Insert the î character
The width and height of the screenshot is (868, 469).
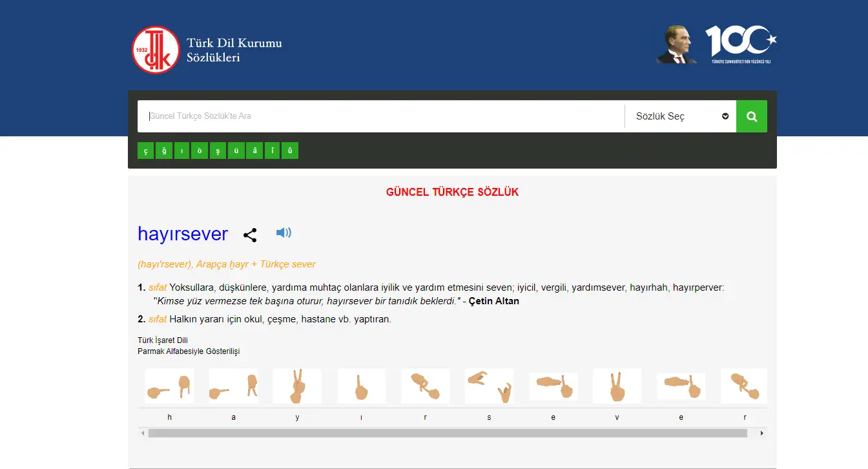[273, 151]
